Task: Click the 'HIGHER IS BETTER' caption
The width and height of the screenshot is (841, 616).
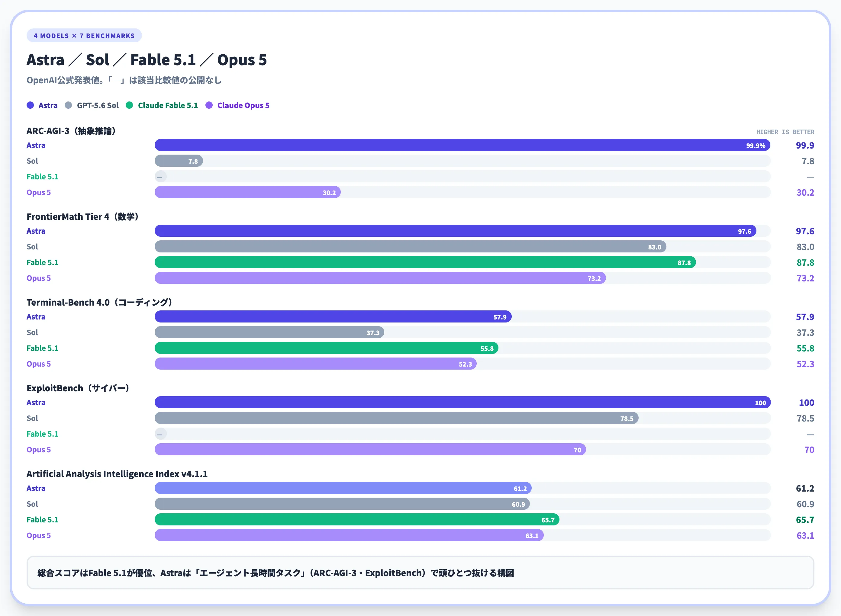Action: tap(785, 132)
